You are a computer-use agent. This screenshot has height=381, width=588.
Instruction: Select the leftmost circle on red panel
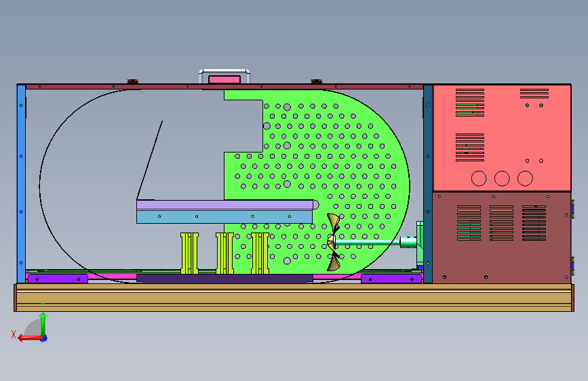pos(479,178)
